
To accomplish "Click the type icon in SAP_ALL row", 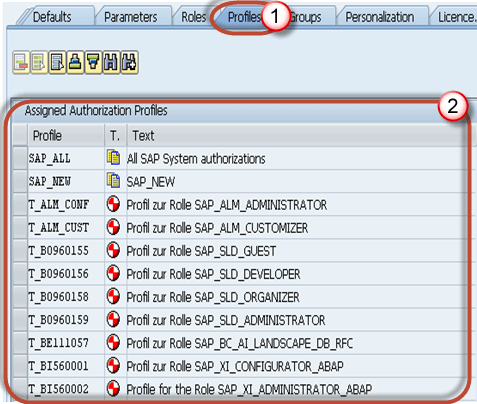I will 113,158.
